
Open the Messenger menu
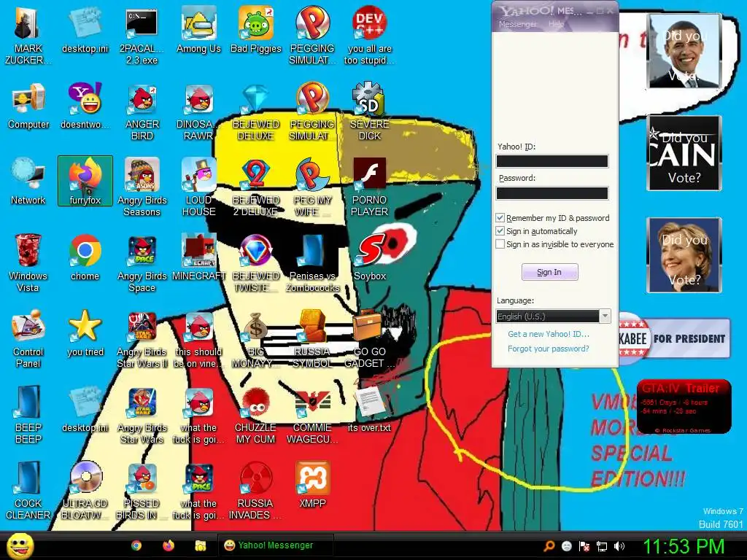click(517, 24)
